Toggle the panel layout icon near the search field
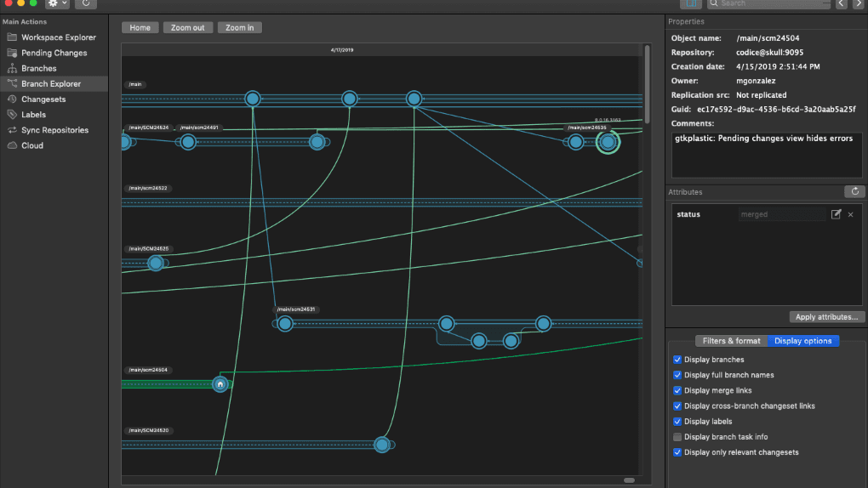 (x=691, y=3)
